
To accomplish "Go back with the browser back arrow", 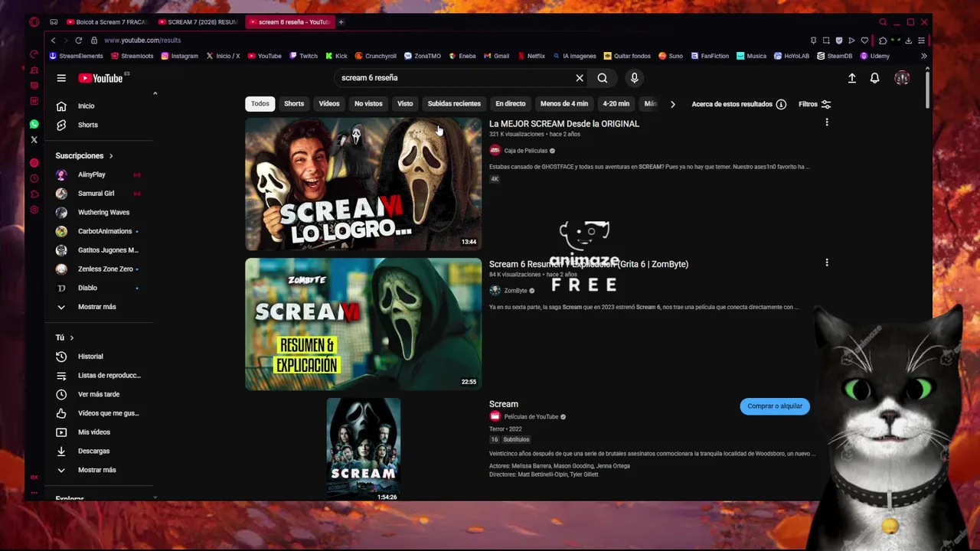I will click(x=53, y=40).
